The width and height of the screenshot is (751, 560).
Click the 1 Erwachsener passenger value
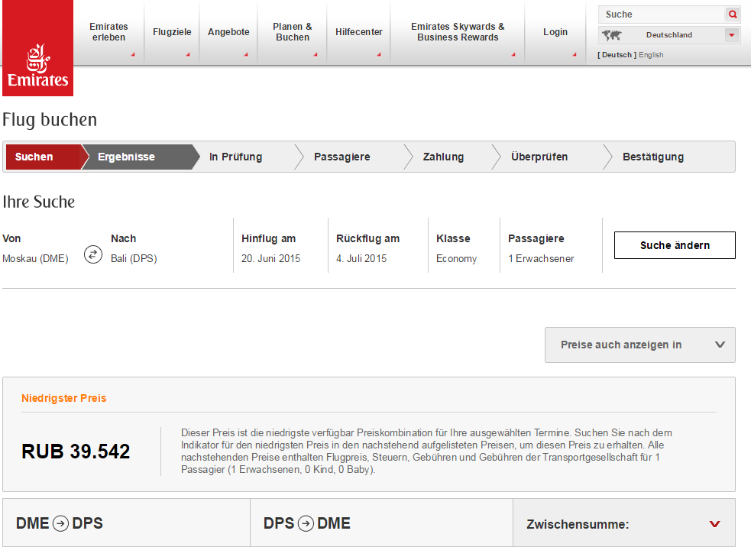pyautogui.click(x=541, y=259)
